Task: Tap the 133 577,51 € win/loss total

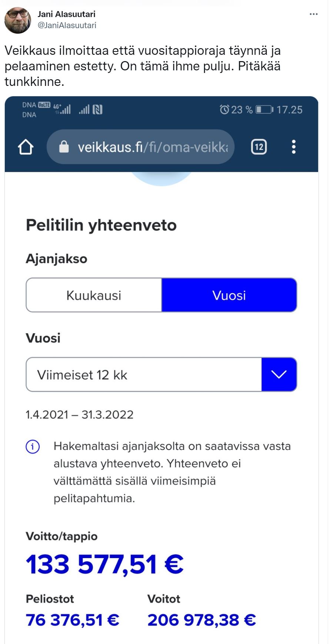Action: pyautogui.click(x=105, y=564)
